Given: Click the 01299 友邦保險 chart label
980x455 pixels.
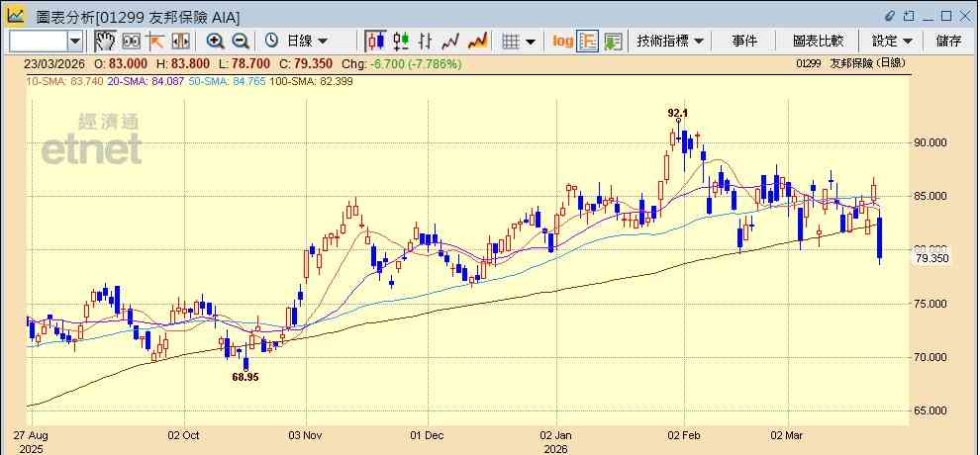Looking at the screenshot, I should point(851,63).
